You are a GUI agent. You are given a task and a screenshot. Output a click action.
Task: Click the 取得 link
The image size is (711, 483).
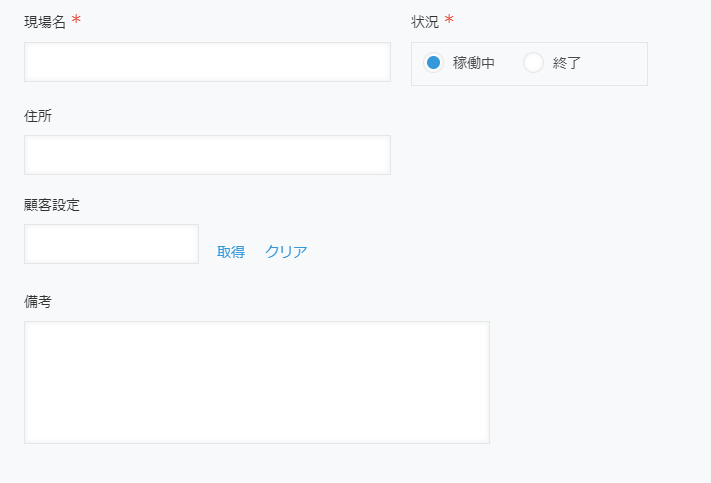(x=231, y=252)
